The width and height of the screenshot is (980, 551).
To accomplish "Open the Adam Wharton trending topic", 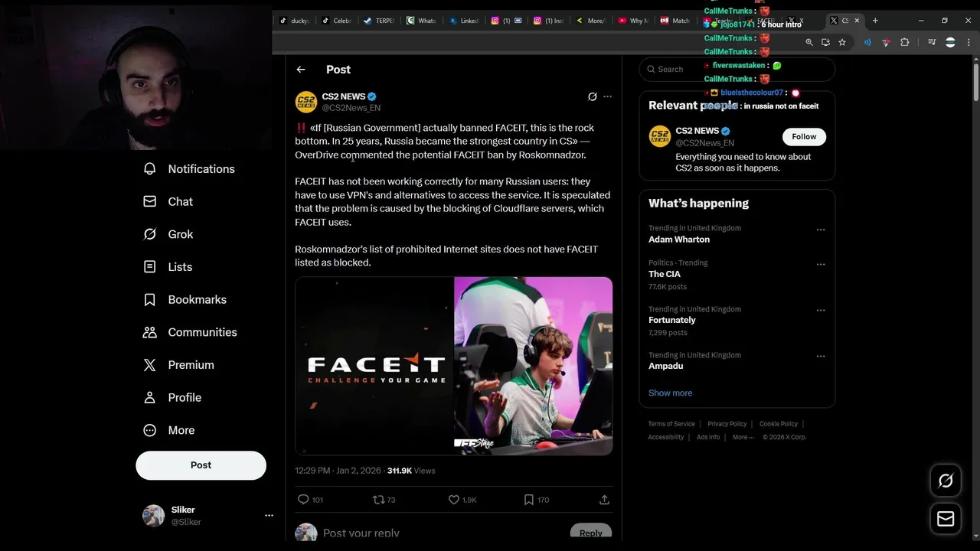I will 679,240.
